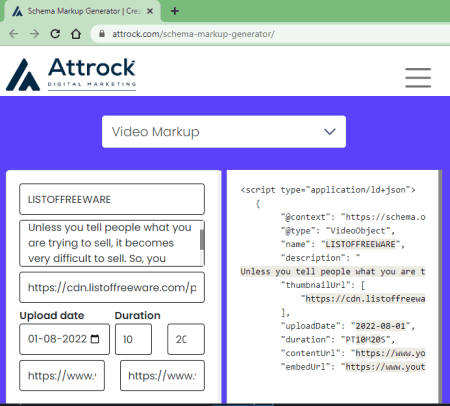Open the hamburger menu
This screenshot has height=406, width=450.
click(x=418, y=78)
